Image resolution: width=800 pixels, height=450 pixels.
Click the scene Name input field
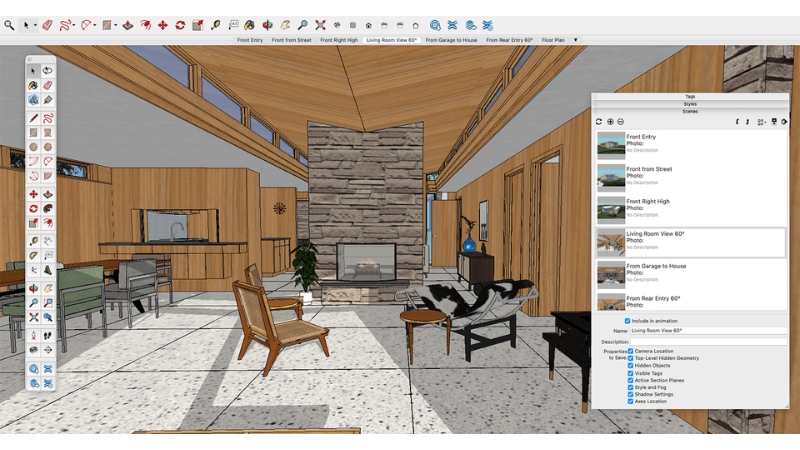(708, 331)
